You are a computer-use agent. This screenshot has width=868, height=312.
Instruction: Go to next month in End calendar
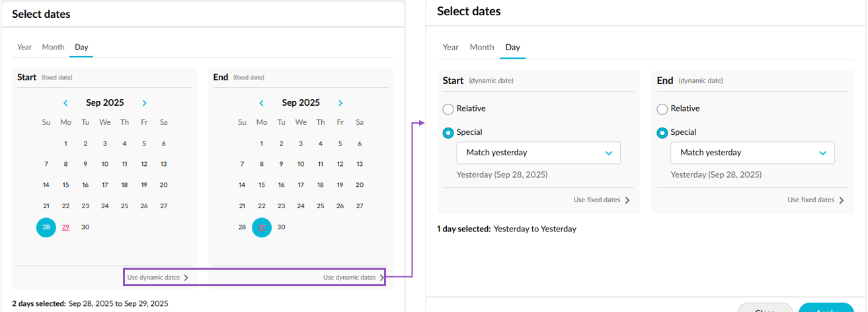[340, 103]
